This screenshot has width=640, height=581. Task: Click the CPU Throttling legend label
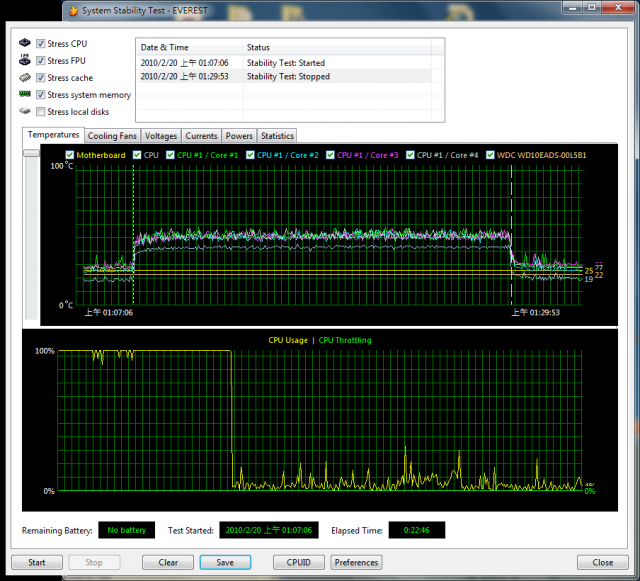[x=345, y=340]
